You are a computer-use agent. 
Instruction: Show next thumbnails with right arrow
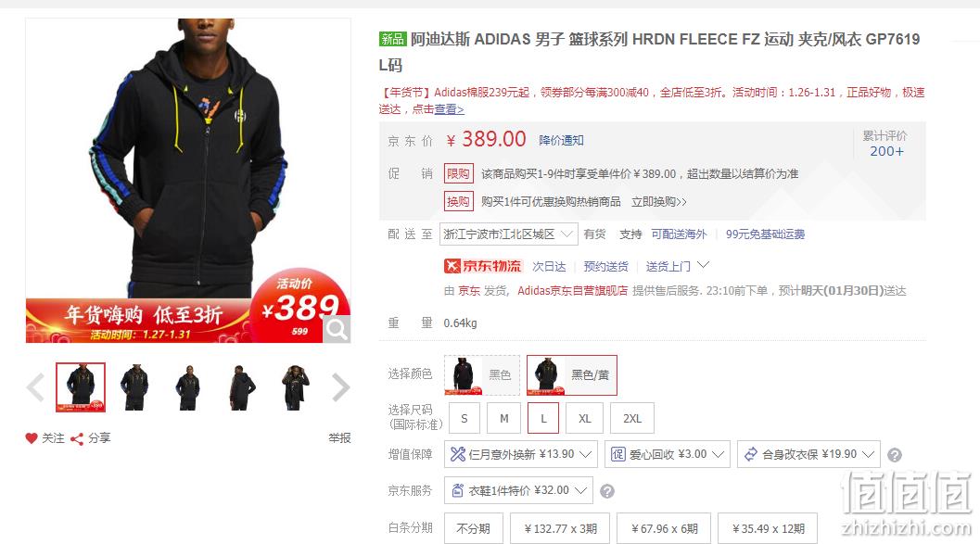(340, 387)
